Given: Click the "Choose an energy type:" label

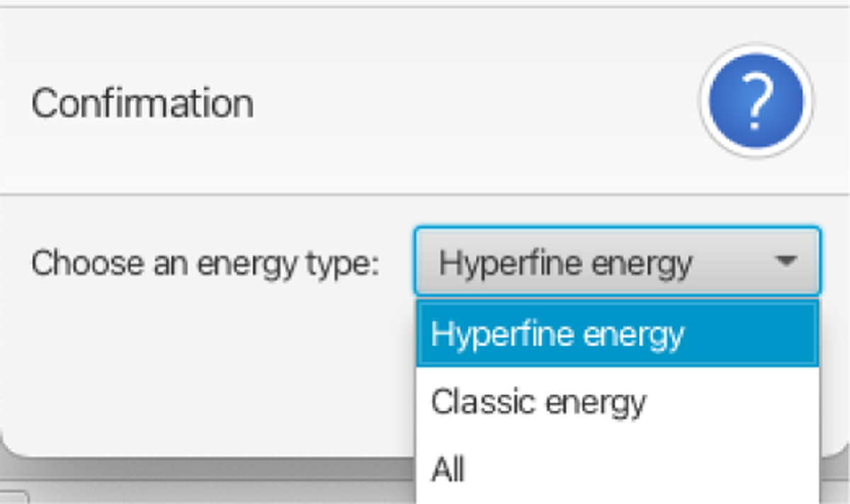Looking at the screenshot, I should (205, 263).
